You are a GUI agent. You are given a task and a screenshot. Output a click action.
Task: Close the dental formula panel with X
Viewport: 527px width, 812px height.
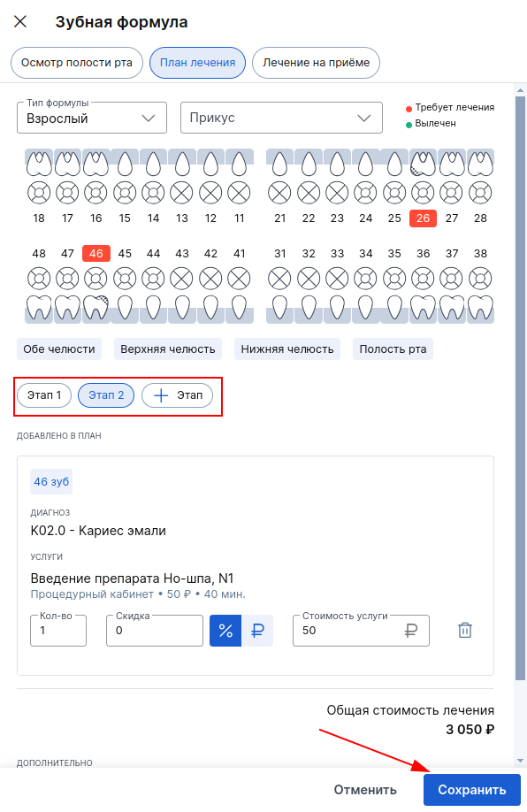click(20, 22)
